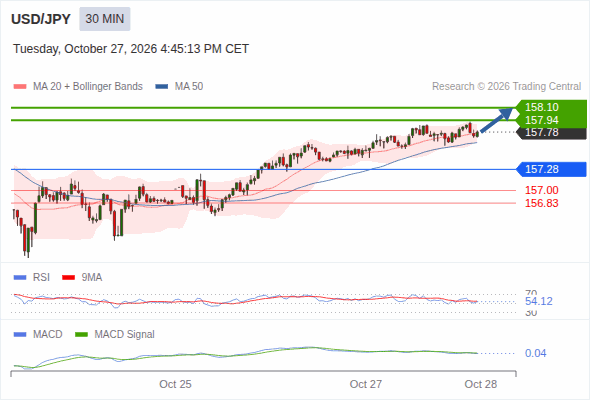Click the 9MA red legend swatch
This screenshot has height=400, width=590.
(68, 278)
